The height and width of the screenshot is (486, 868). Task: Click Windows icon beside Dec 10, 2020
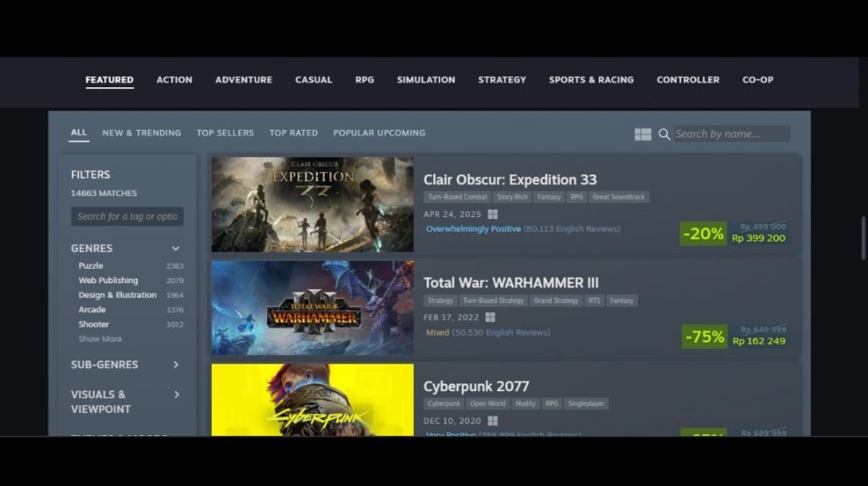pyautogui.click(x=492, y=421)
